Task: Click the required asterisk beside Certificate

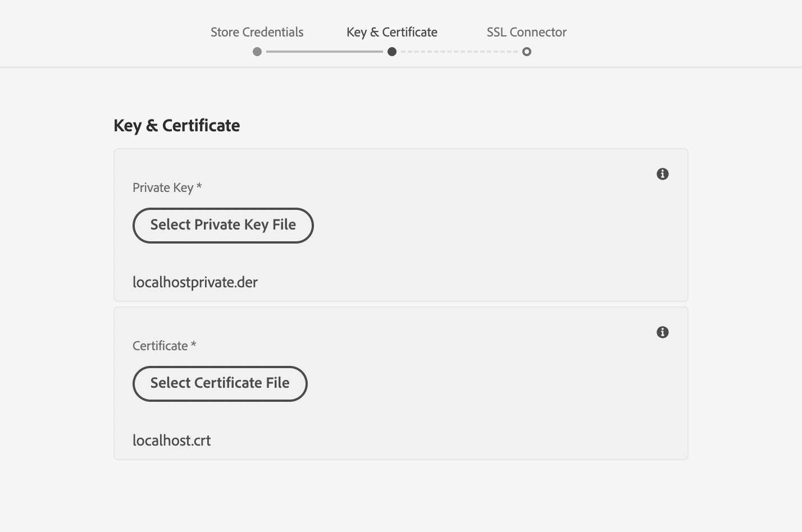Action: click(x=193, y=345)
